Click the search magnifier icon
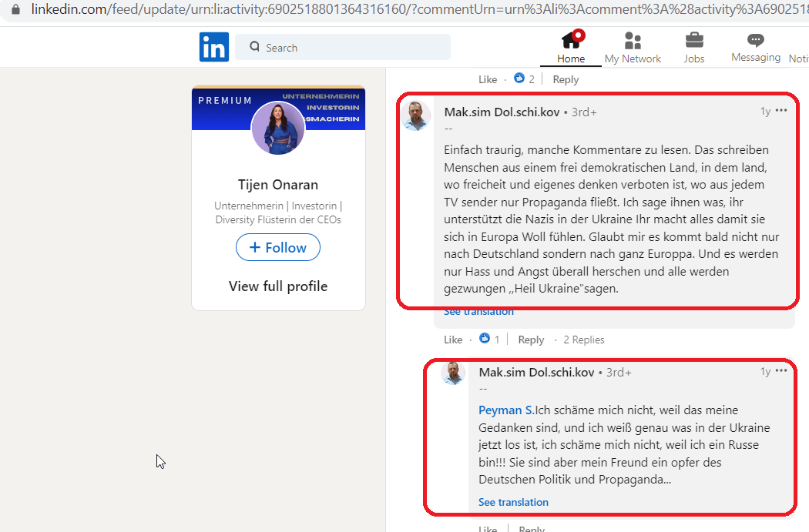This screenshot has height=532, width=809. (254, 47)
